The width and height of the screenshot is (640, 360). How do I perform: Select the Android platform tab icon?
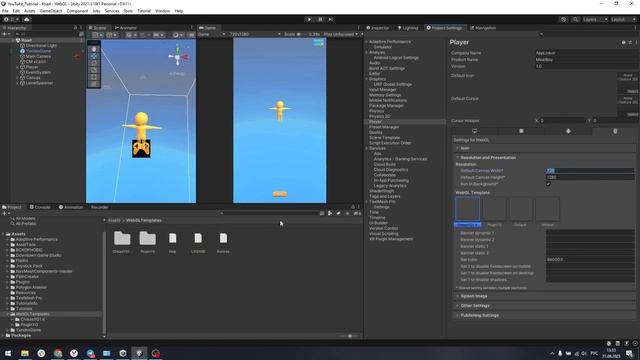(x=568, y=131)
